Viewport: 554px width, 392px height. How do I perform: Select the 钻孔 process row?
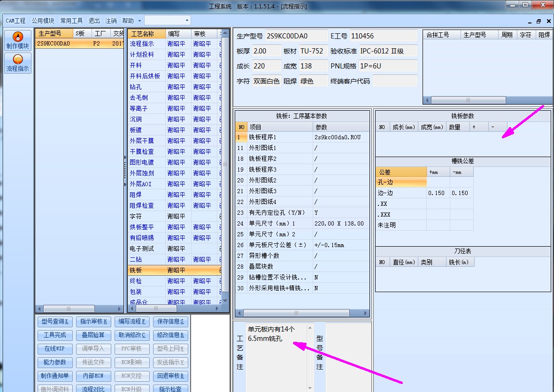pyautogui.click(x=175, y=87)
